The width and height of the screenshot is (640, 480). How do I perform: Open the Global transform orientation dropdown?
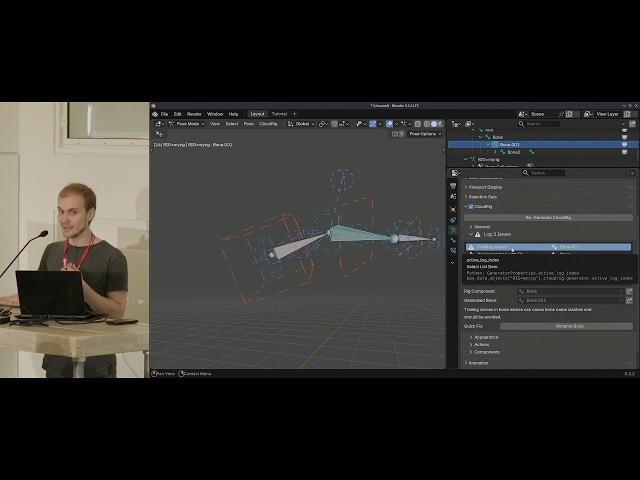[301, 124]
